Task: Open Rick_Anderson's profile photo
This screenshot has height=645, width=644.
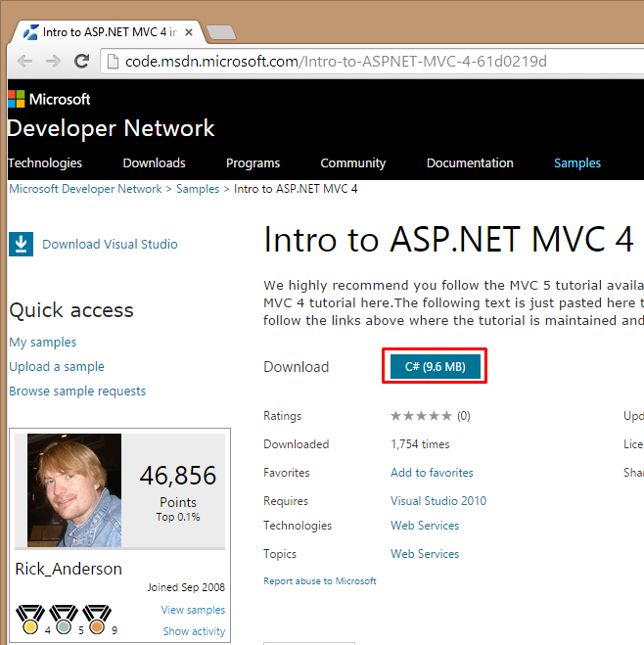Action: point(74,490)
